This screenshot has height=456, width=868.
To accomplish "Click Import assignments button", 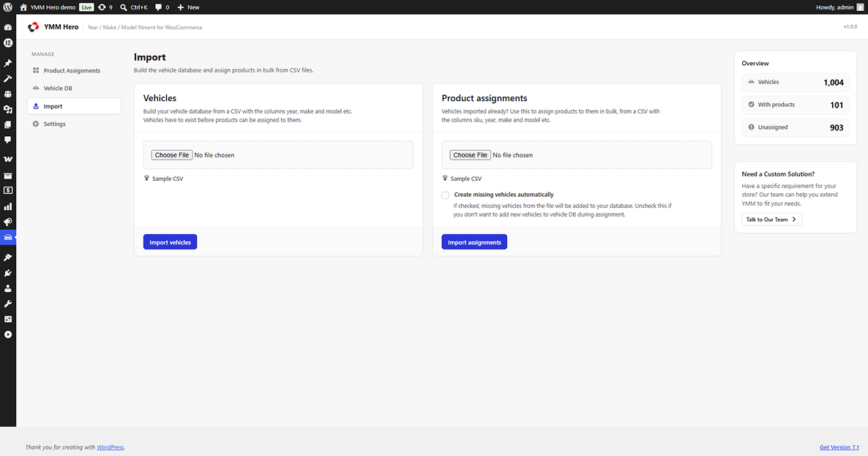I will click(x=474, y=242).
